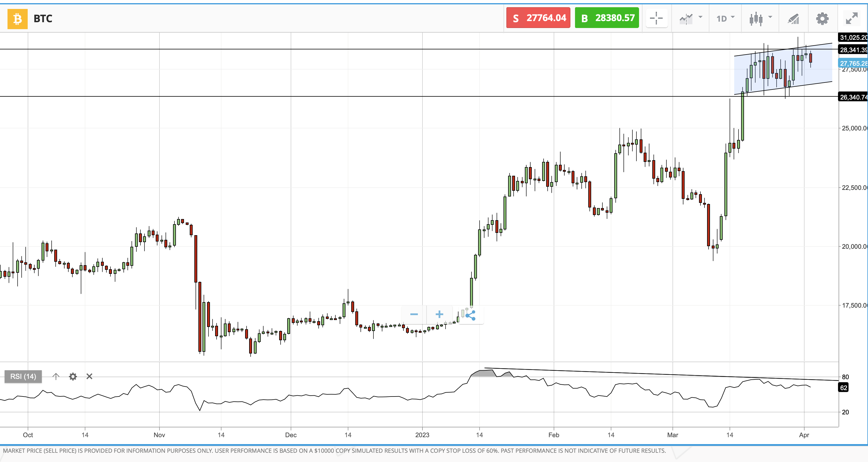Open RSI indicator settings gear
The height and width of the screenshot is (462, 868).
pos(73,376)
